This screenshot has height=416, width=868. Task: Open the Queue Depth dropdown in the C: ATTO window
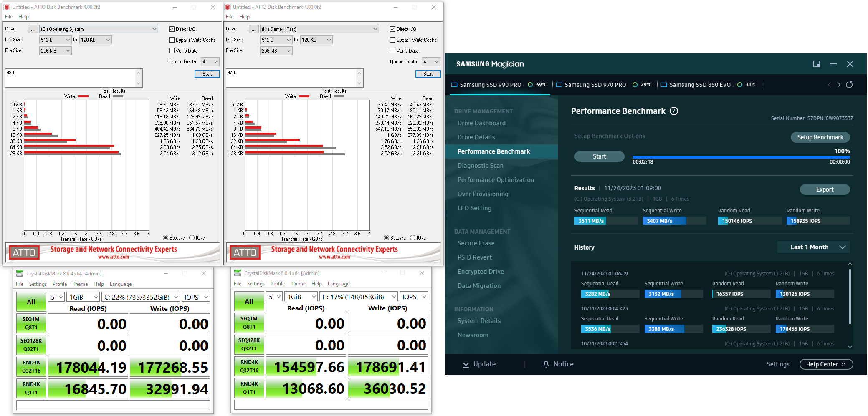tap(210, 61)
